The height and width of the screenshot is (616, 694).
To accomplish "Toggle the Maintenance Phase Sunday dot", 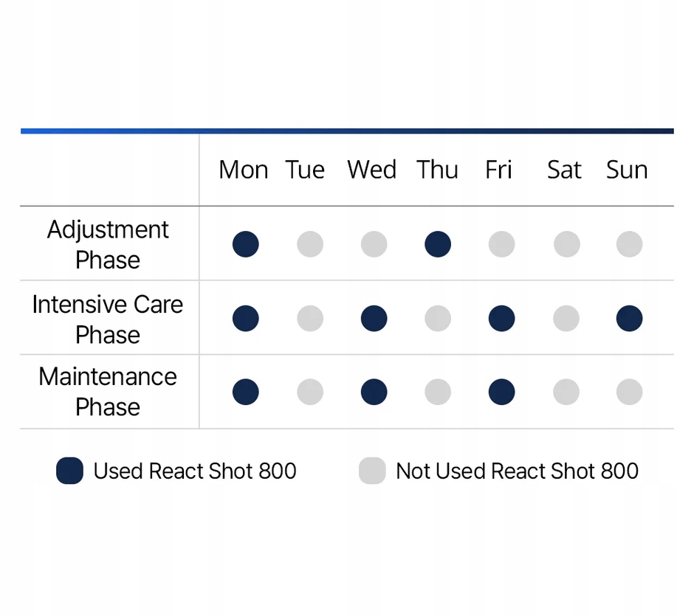I will [629, 392].
